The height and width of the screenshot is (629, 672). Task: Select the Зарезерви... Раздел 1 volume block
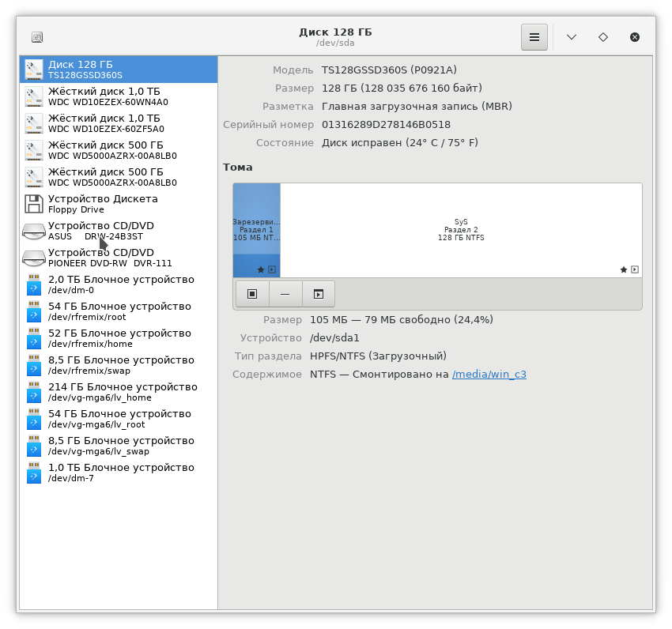pyautogui.click(x=257, y=230)
